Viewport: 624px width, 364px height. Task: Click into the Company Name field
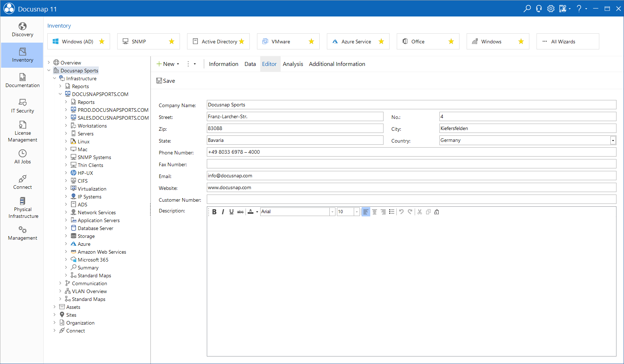(x=411, y=105)
